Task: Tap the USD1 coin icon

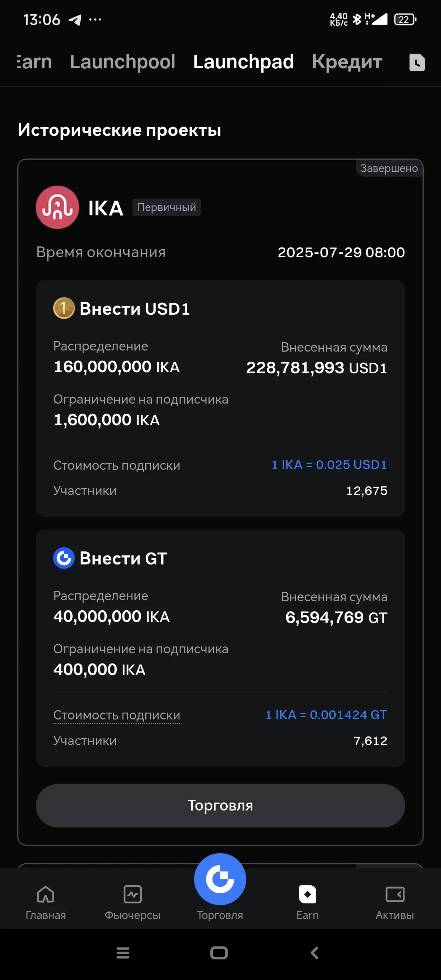Action: 64,308
